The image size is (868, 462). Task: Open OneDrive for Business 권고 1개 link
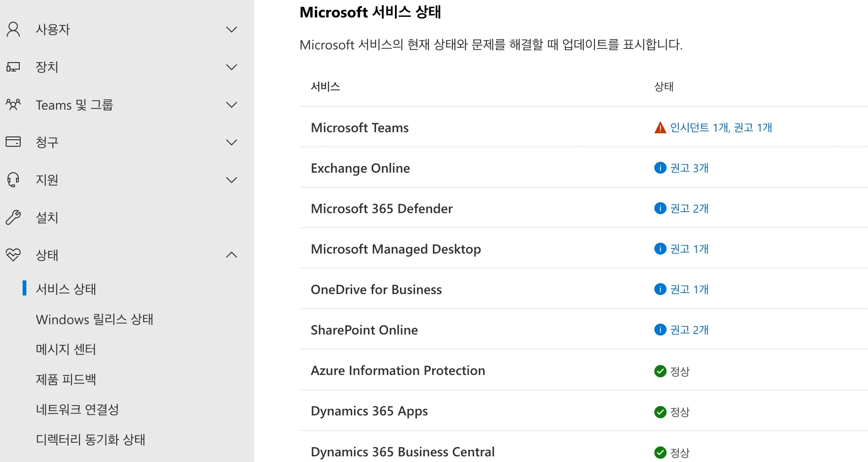point(689,289)
